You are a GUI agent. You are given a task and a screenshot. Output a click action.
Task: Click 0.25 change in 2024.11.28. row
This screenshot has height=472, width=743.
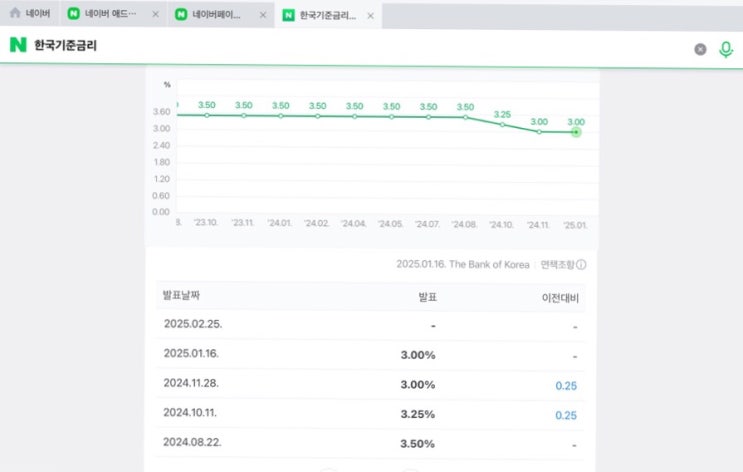pyautogui.click(x=566, y=386)
